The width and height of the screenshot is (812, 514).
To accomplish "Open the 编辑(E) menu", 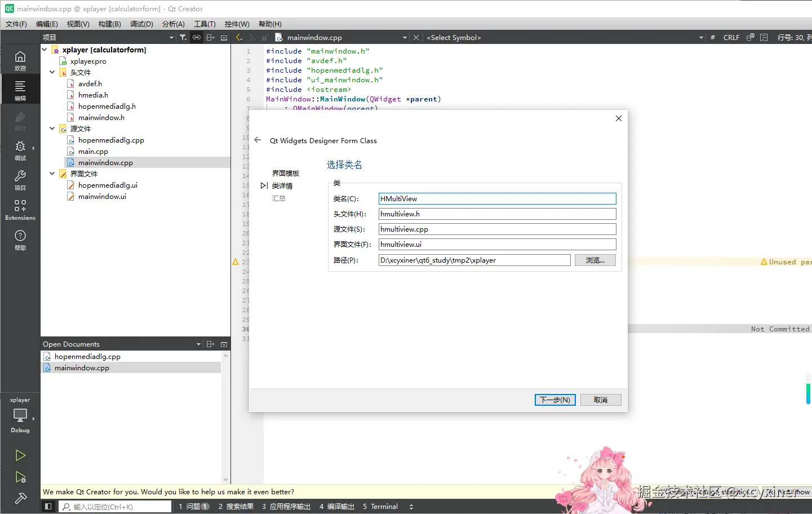I will 47,24.
